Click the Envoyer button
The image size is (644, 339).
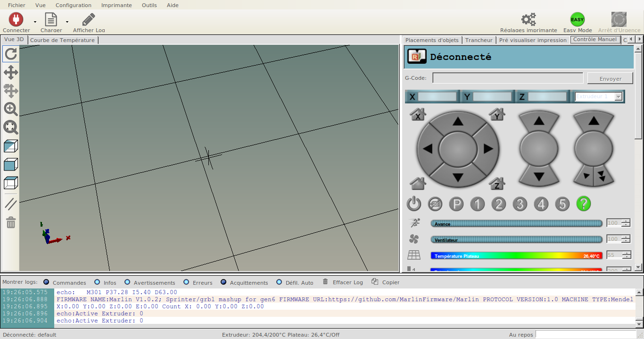pyautogui.click(x=610, y=78)
